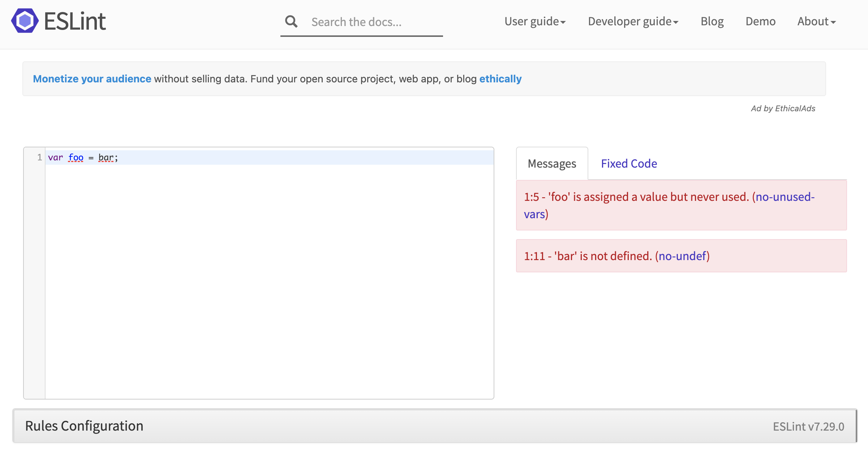
Task: Click the ESLint wordmark text
Action: pyautogui.click(x=75, y=21)
